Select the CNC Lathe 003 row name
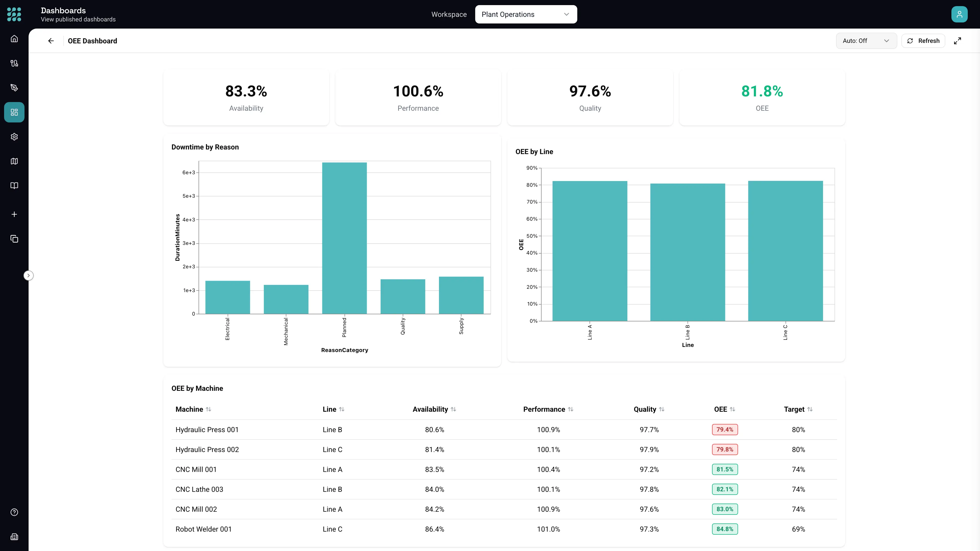Image resolution: width=980 pixels, height=551 pixels. pos(199,490)
